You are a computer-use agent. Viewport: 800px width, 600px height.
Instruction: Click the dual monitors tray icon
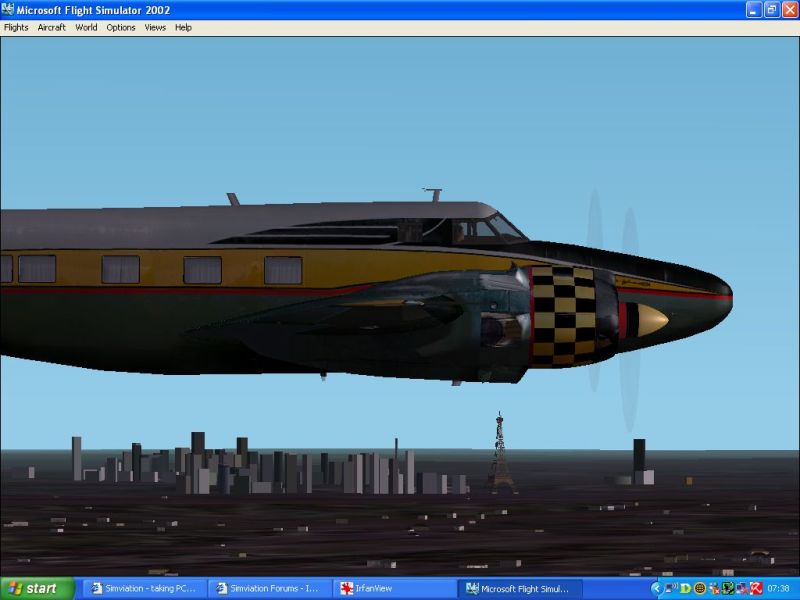[742, 589]
